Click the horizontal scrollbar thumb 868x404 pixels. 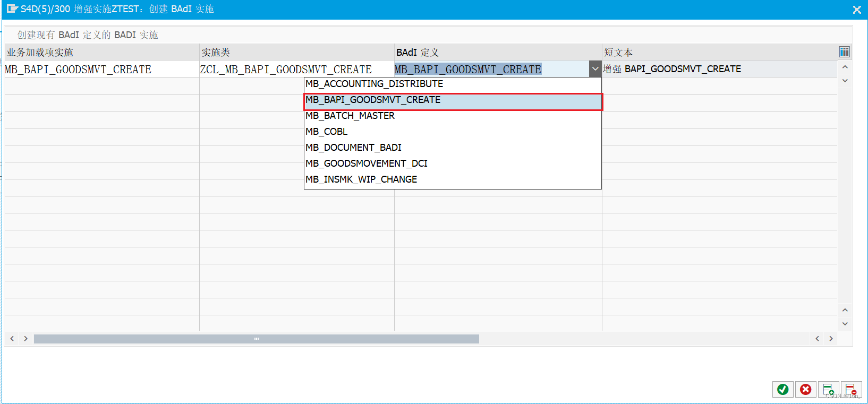tap(257, 339)
